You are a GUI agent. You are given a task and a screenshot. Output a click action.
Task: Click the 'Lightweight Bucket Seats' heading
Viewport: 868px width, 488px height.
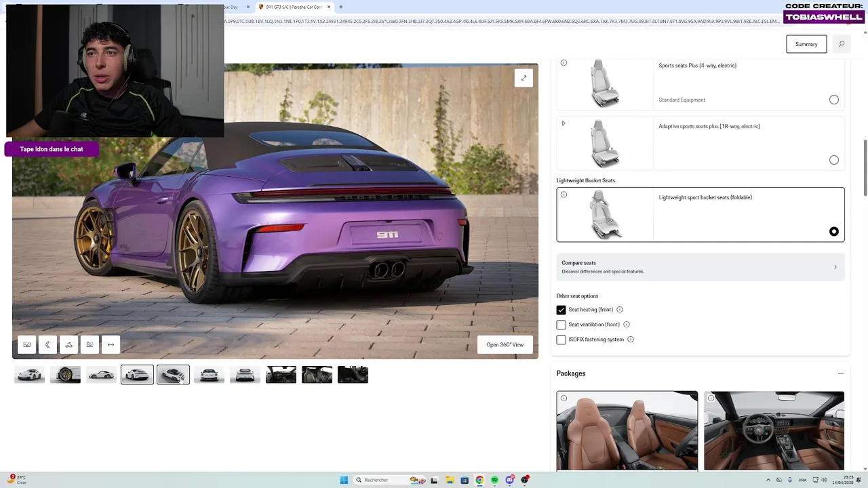(x=586, y=180)
